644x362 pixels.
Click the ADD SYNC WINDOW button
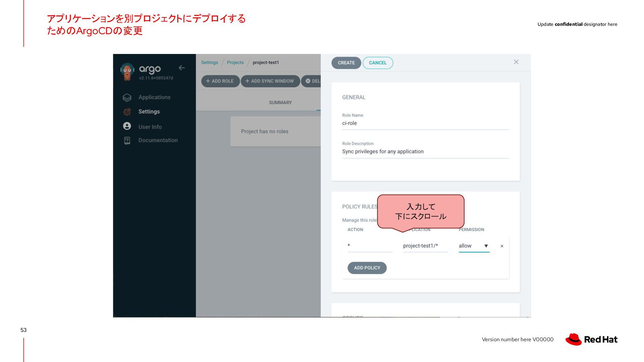pyautogui.click(x=270, y=81)
